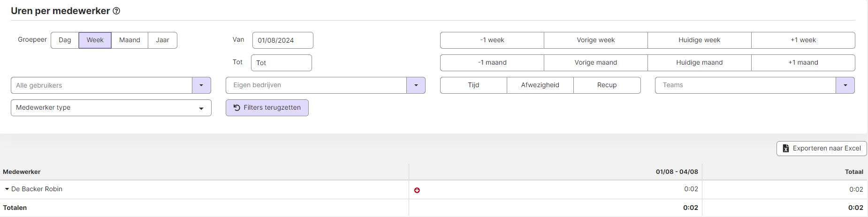Click the reset arrow icon in Filters terugzetten
This screenshot has width=868, height=217.
(x=237, y=108)
